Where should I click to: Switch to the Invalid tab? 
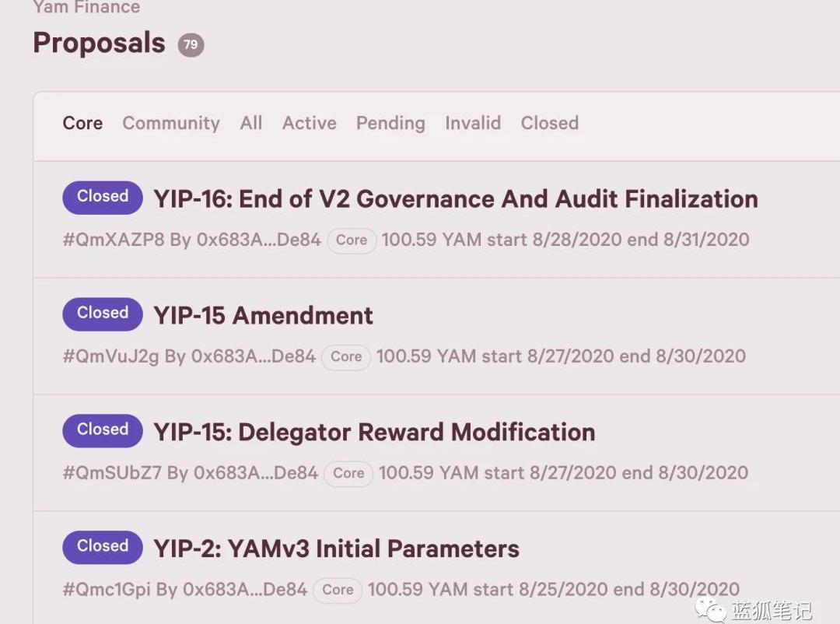473,123
